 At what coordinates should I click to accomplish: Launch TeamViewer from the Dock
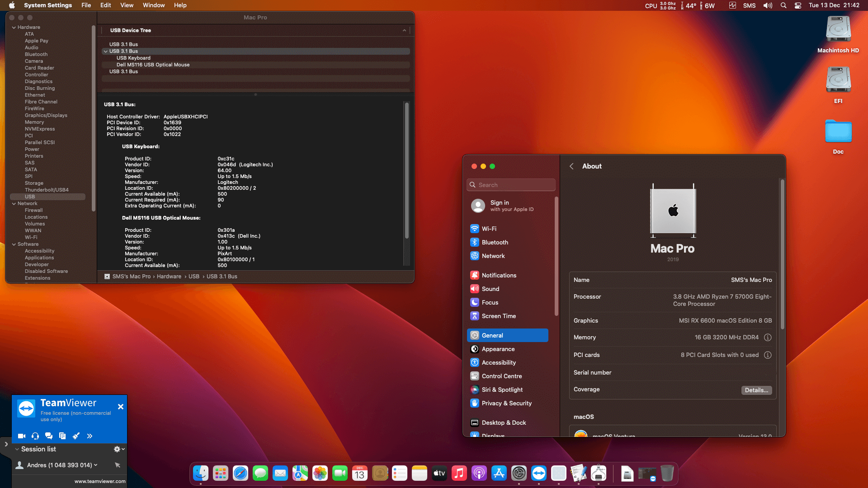click(x=538, y=473)
